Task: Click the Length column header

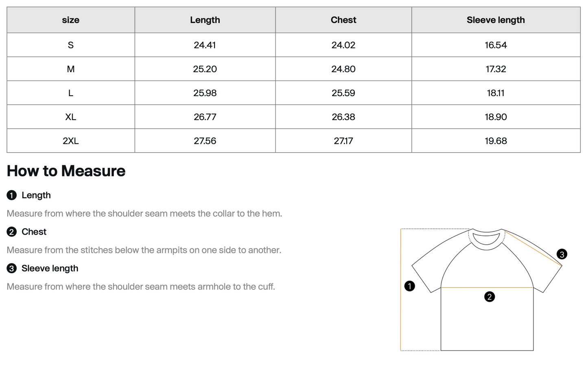Action: point(205,20)
